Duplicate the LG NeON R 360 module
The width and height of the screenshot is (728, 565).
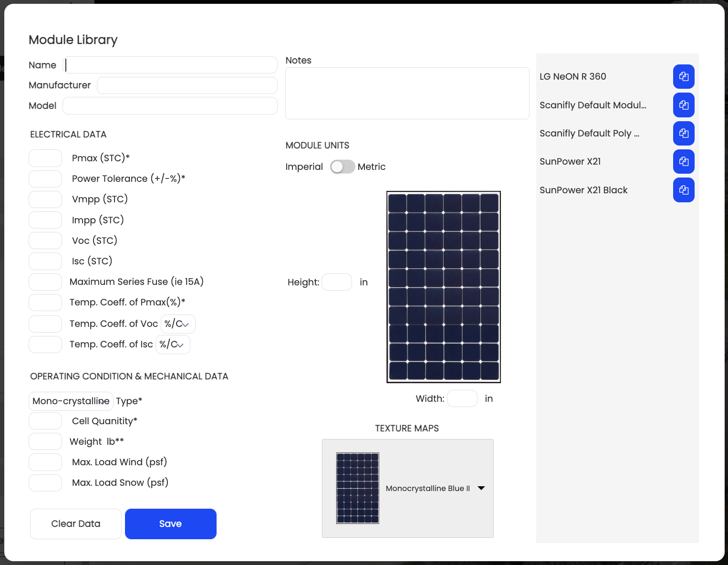tap(684, 76)
